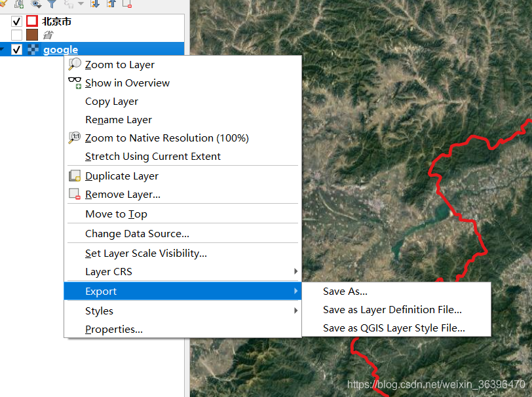Viewport: 532px width, 397px height.
Task: Open the Layer CRS menu entry
Action: [183, 271]
